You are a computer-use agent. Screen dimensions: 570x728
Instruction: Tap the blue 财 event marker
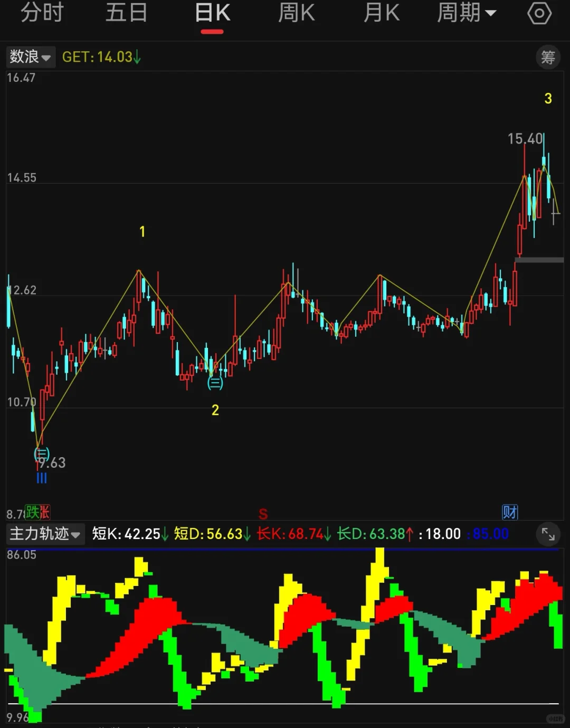510,512
